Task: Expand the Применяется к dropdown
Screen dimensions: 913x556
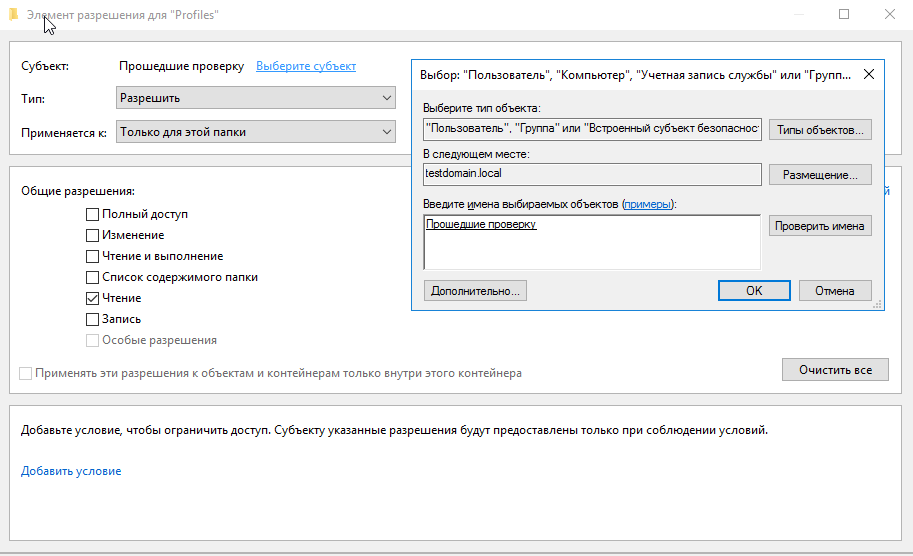Action: pyautogui.click(x=255, y=131)
